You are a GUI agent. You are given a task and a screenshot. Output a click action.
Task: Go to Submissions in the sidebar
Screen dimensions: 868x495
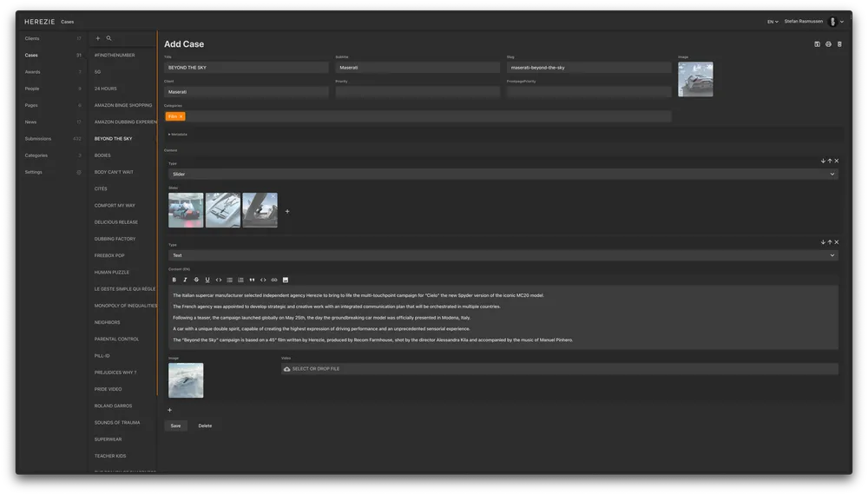38,139
